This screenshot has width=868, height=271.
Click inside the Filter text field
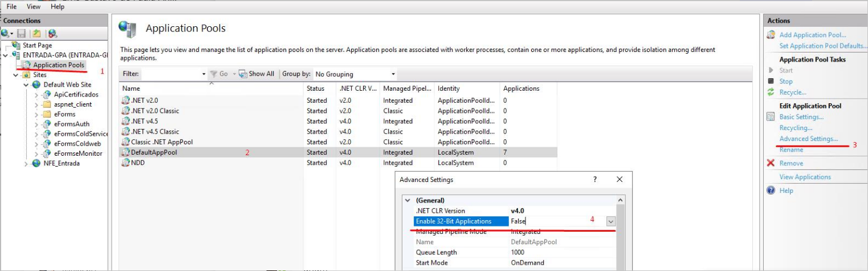click(x=171, y=74)
